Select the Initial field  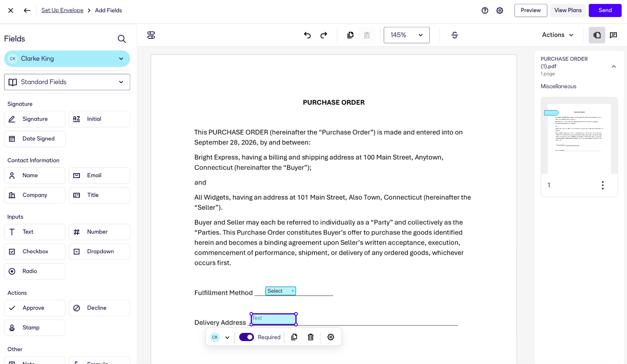tap(99, 119)
